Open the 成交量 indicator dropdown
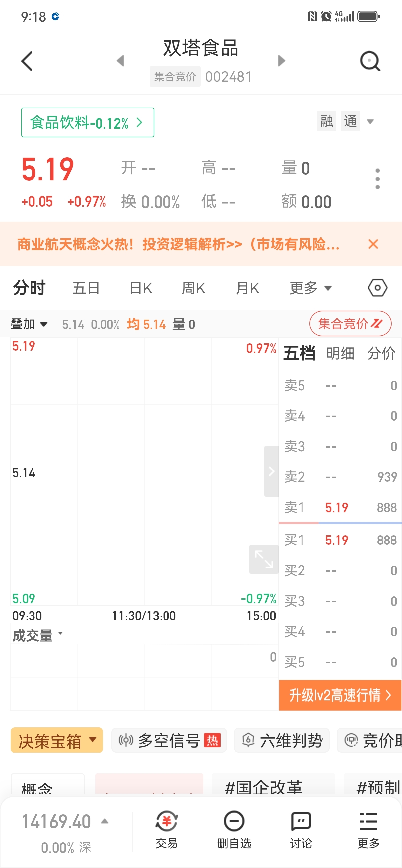This screenshot has height=868, width=402. pyautogui.click(x=37, y=636)
